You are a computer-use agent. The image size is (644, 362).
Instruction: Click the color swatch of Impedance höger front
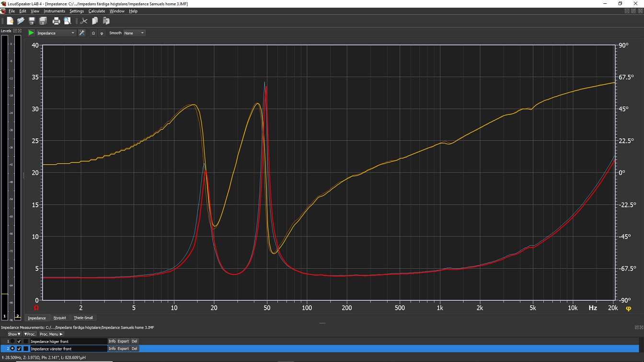tap(26, 341)
